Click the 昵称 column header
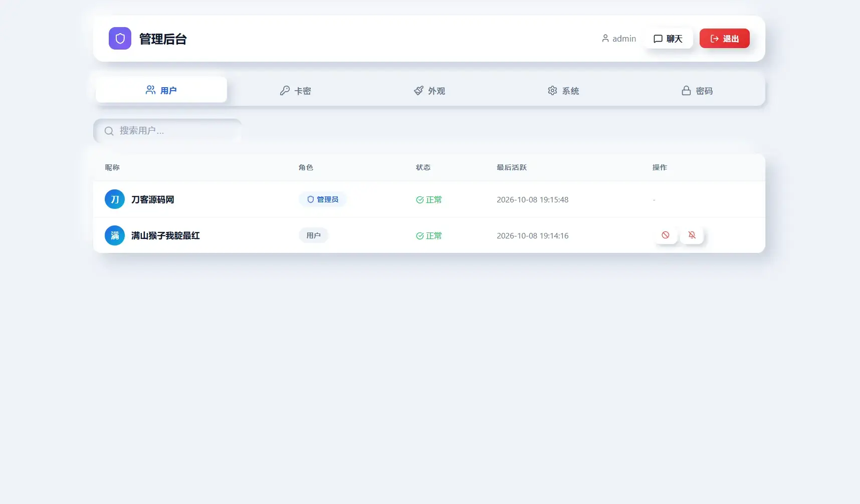The height and width of the screenshot is (504, 860). point(112,167)
